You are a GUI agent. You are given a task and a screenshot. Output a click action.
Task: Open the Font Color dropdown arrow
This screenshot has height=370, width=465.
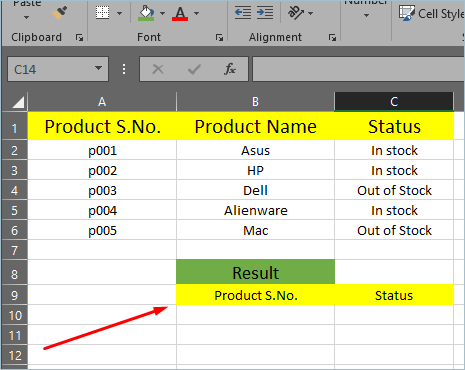click(x=196, y=13)
